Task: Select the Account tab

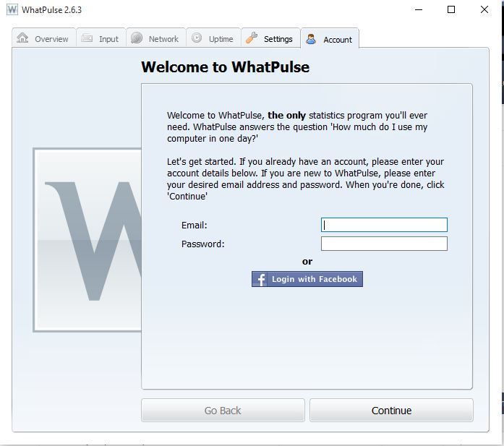Action: click(x=330, y=38)
